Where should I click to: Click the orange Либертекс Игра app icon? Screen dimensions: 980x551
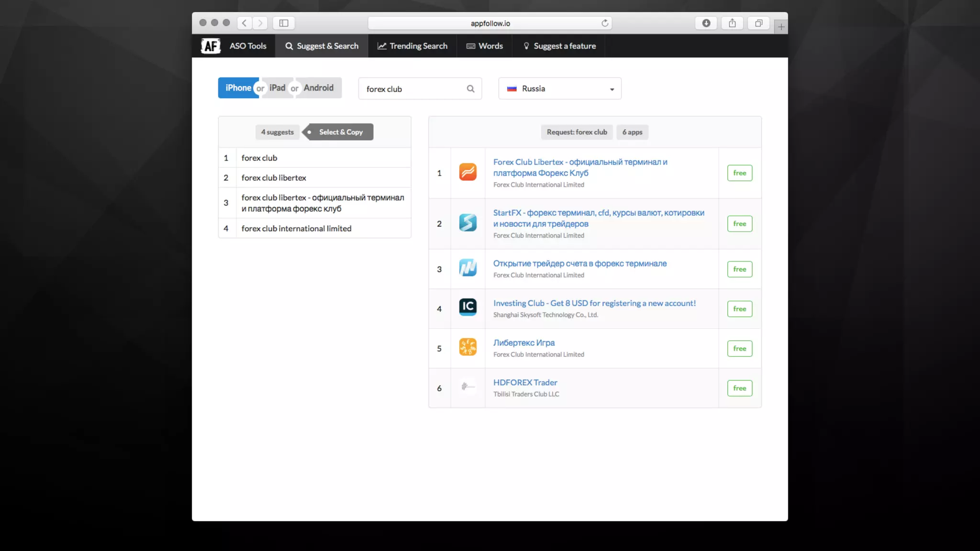pos(468,347)
